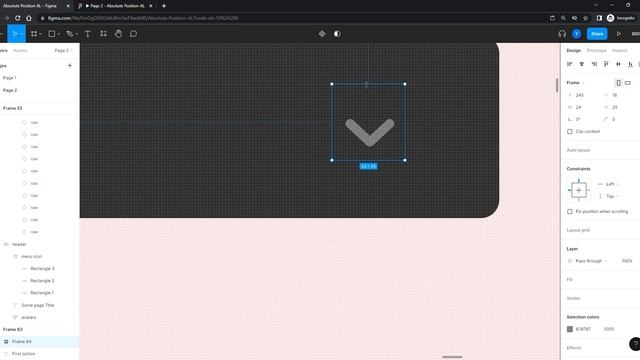Click Align horizontal centers icon
640x360 pixels.
tap(582, 64)
